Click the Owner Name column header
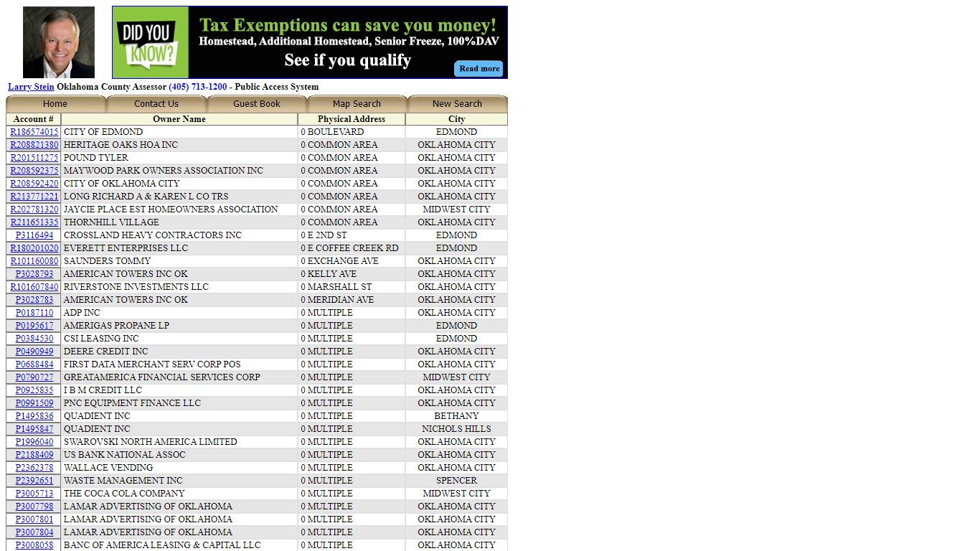This screenshot has height=551, width=980. [179, 119]
